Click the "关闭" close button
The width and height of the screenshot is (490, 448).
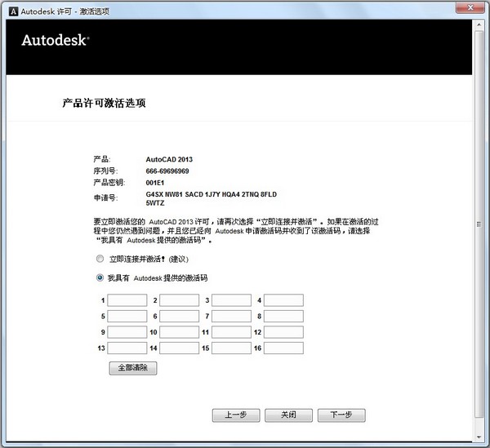tap(289, 415)
